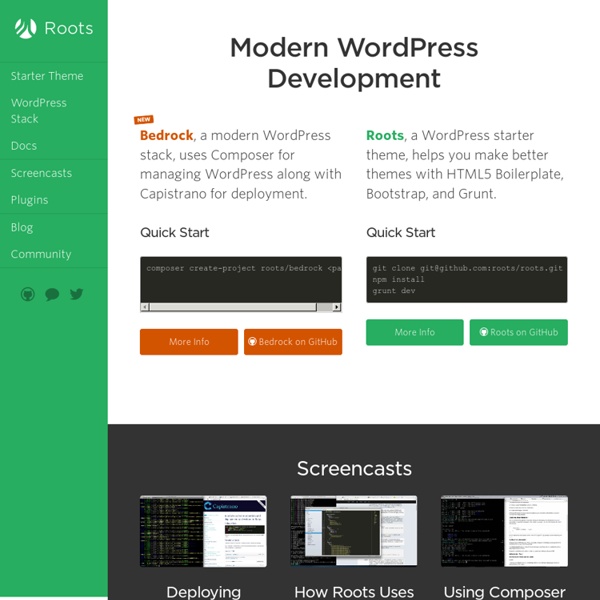
Task: Go to Blog in sidebar menu
Action: pyautogui.click(x=22, y=227)
